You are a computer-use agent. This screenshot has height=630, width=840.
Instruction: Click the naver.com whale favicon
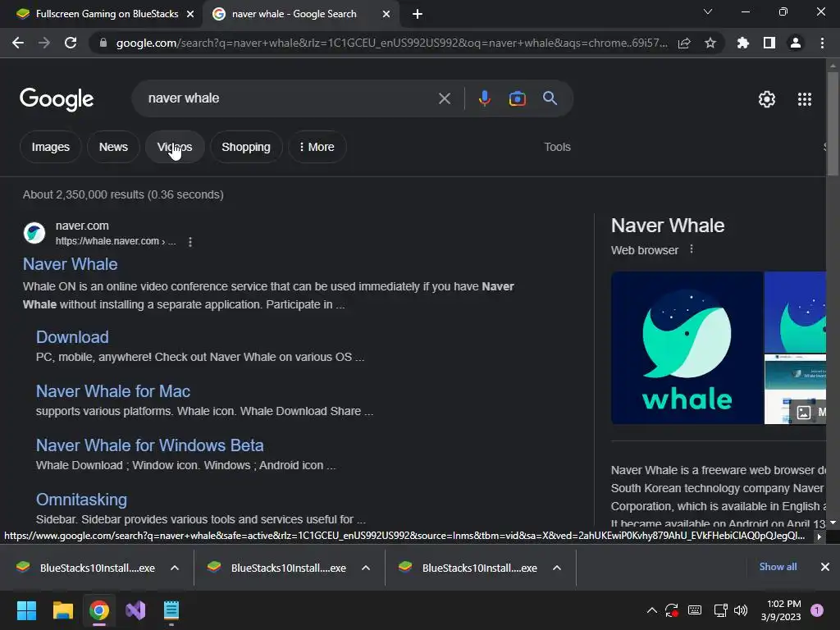[34, 233]
